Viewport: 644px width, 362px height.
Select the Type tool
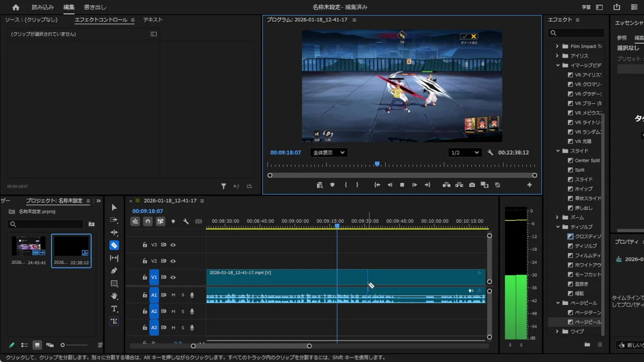coord(114,309)
